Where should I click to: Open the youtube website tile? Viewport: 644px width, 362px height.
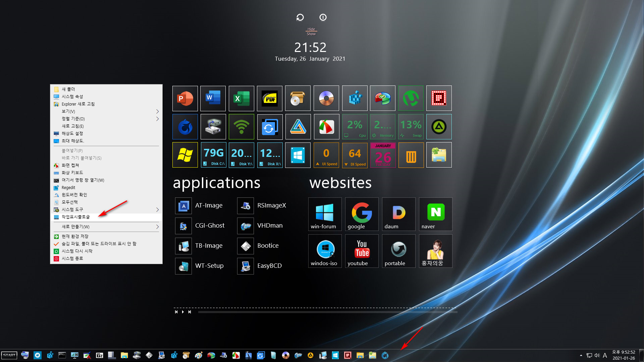(362, 251)
